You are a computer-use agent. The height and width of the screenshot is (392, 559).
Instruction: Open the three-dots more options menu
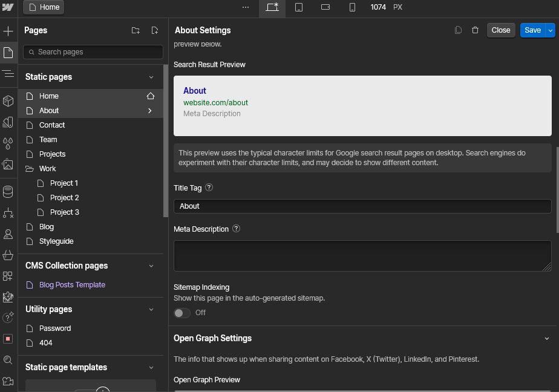point(246,7)
